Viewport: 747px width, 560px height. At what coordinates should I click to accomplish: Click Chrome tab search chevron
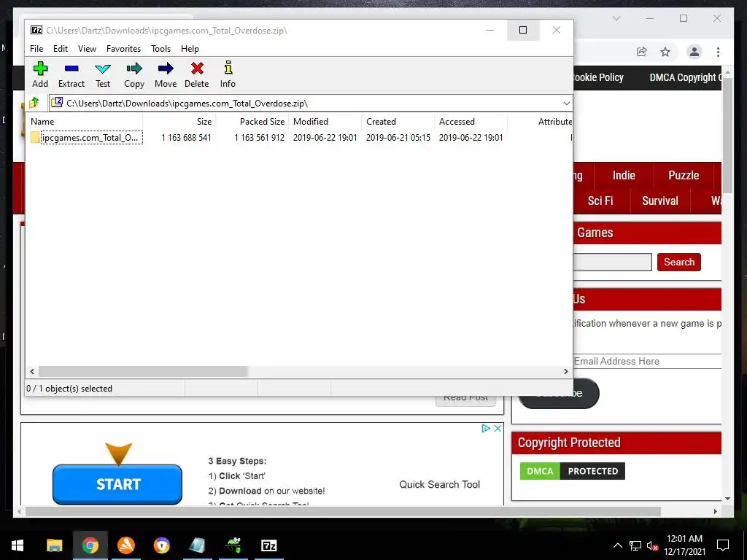(x=616, y=18)
